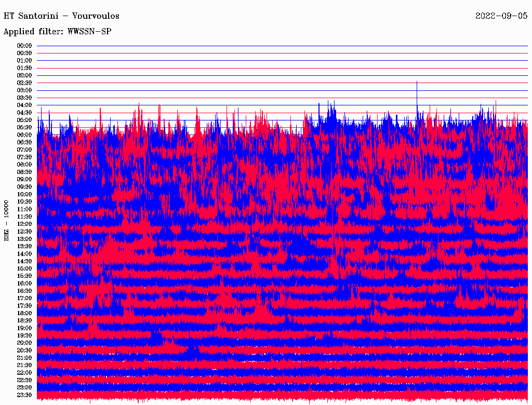Click the 16:30 time label

(24, 291)
